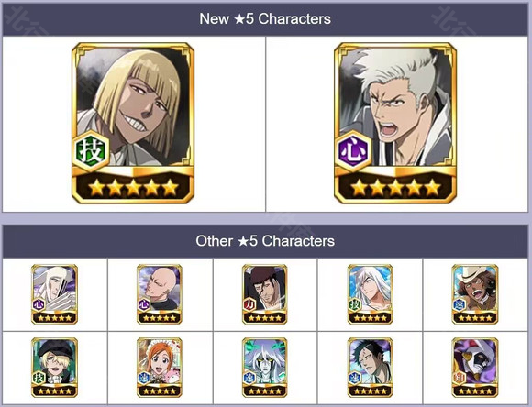
Task: Pick the dark-haired scarred character card
Action: point(371,368)
